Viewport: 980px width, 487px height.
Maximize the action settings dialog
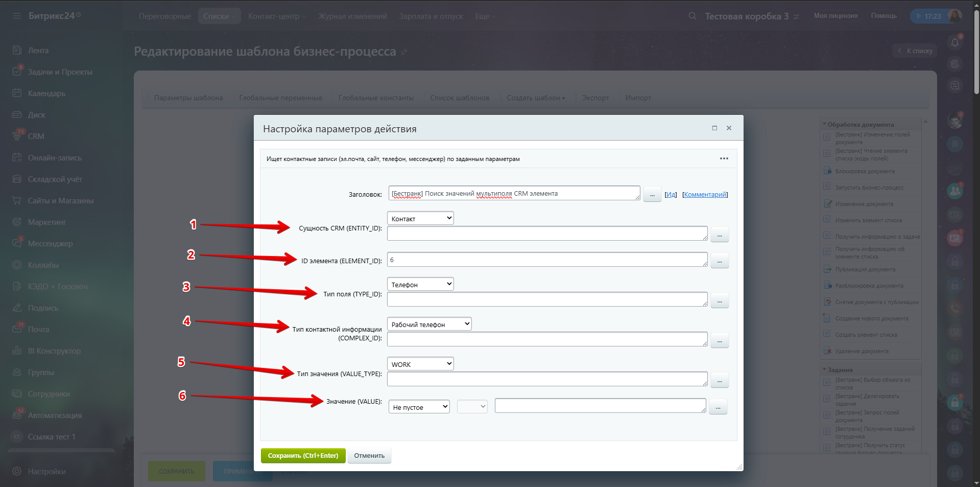[x=714, y=128]
